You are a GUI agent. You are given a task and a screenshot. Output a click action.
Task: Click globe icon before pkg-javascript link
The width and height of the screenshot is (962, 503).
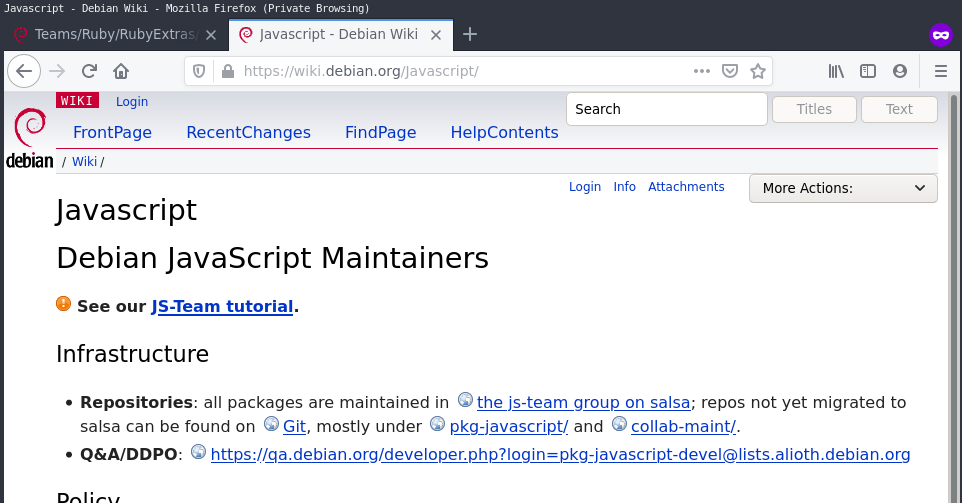click(437, 424)
